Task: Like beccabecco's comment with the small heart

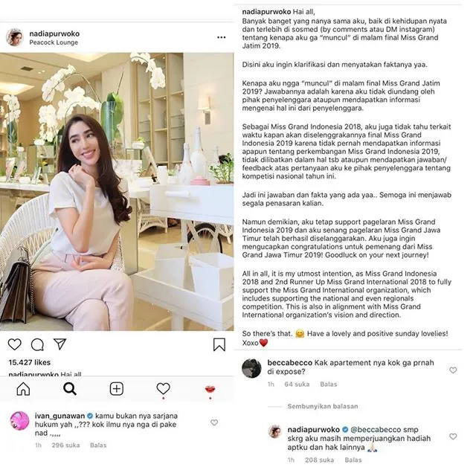Action: tap(453, 370)
